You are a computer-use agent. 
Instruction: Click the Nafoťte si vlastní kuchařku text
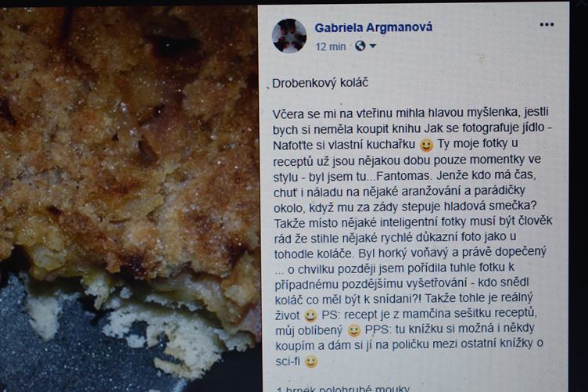coord(344,145)
